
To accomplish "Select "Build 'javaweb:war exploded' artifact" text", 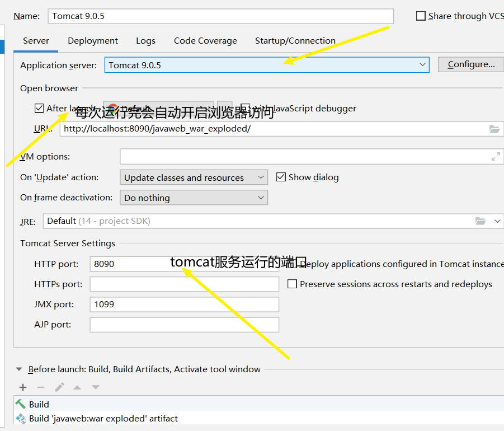I will 103,418.
